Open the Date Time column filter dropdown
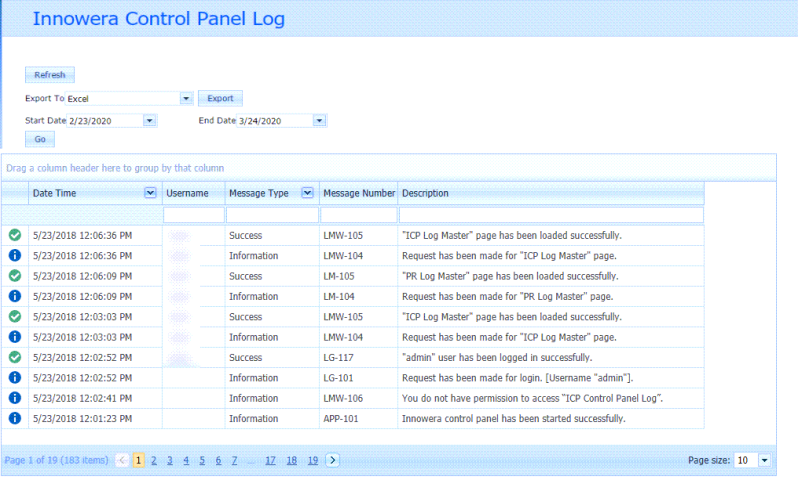Image resolution: width=798 pixels, height=480 pixels. tap(150, 193)
